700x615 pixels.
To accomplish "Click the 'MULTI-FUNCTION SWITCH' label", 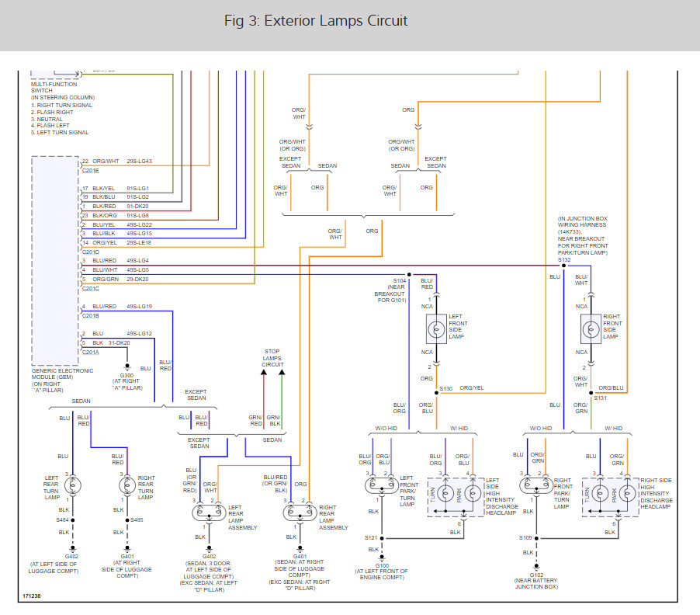I will 54,87.
